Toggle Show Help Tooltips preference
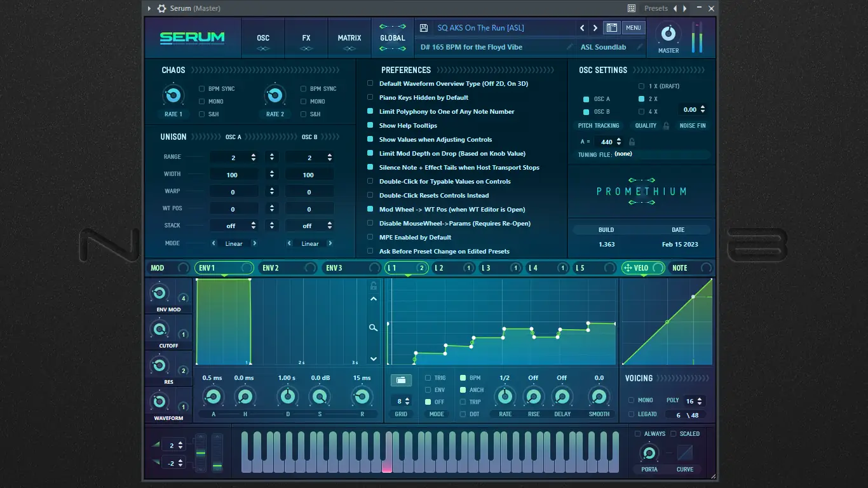Image resolution: width=868 pixels, height=488 pixels. (370, 126)
